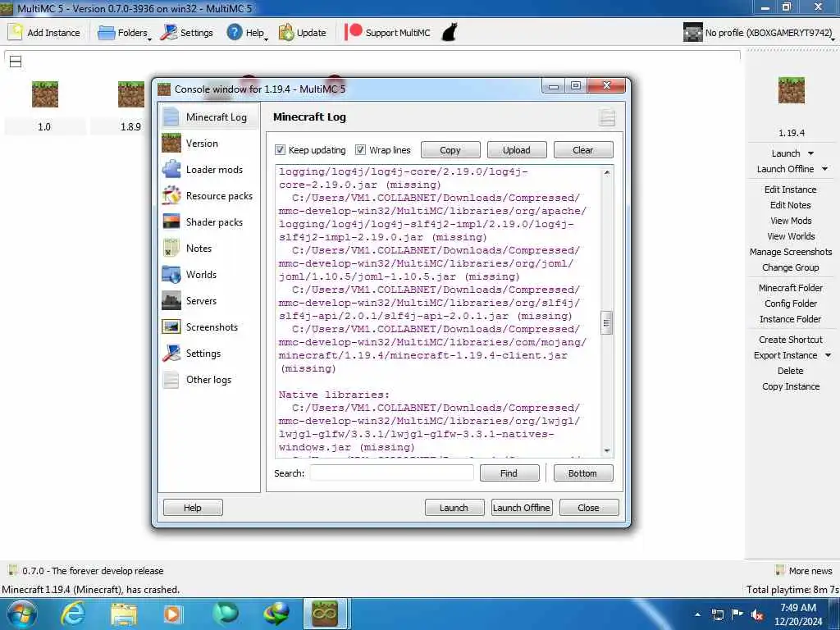Image resolution: width=840 pixels, height=630 pixels.
Task: Click the Add Instance toolbar icon
Action: pyautogui.click(x=16, y=32)
